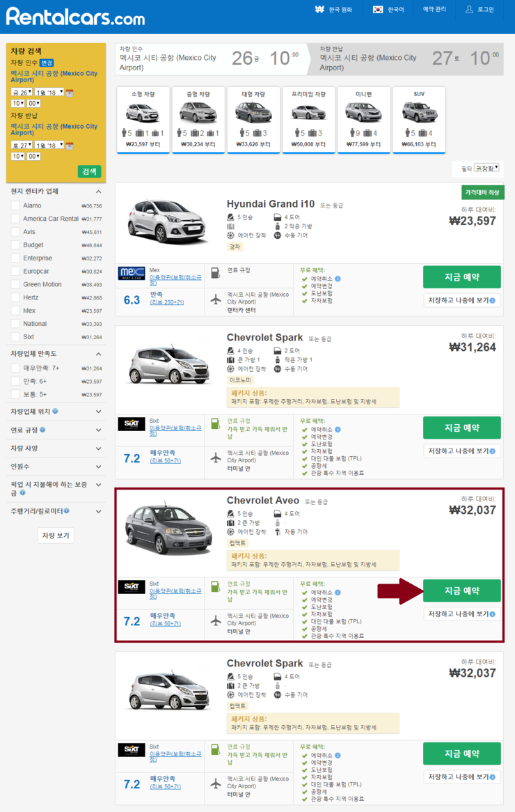This screenshot has height=812, width=515.
Task: Open 리뷰 250+건 reviews link
Action: (x=166, y=302)
